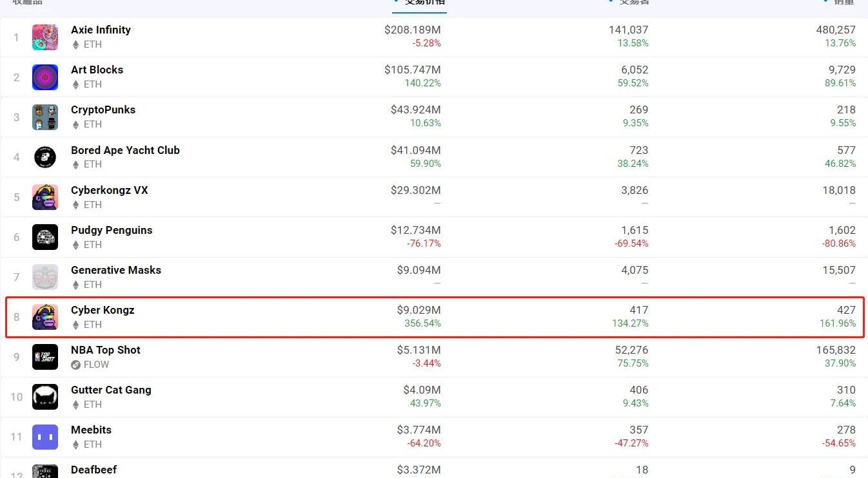Image resolution: width=868 pixels, height=478 pixels.
Task: Go to the Gutter Cat Gang name
Action: coord(111,390)
